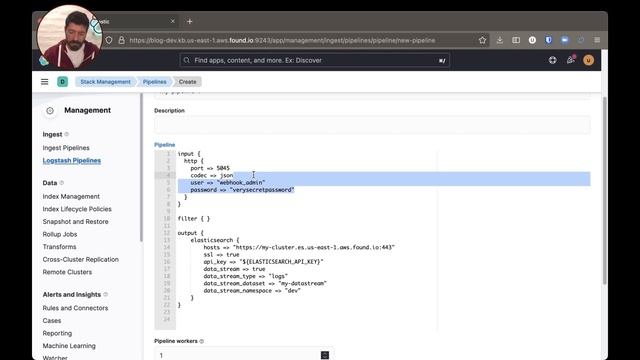Open a new browser tab
The height and width of the screenshot is (360, 640).
189,21
